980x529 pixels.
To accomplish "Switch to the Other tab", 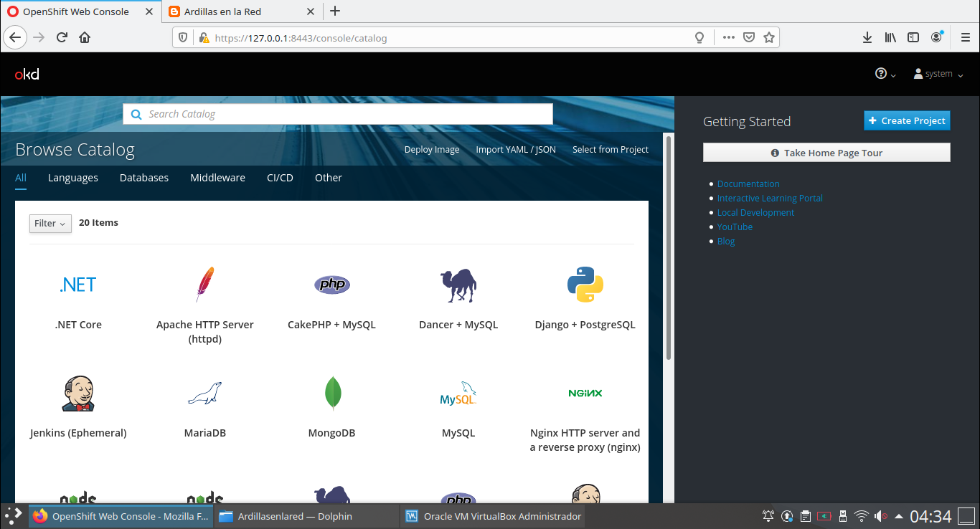I will [329, 178].
